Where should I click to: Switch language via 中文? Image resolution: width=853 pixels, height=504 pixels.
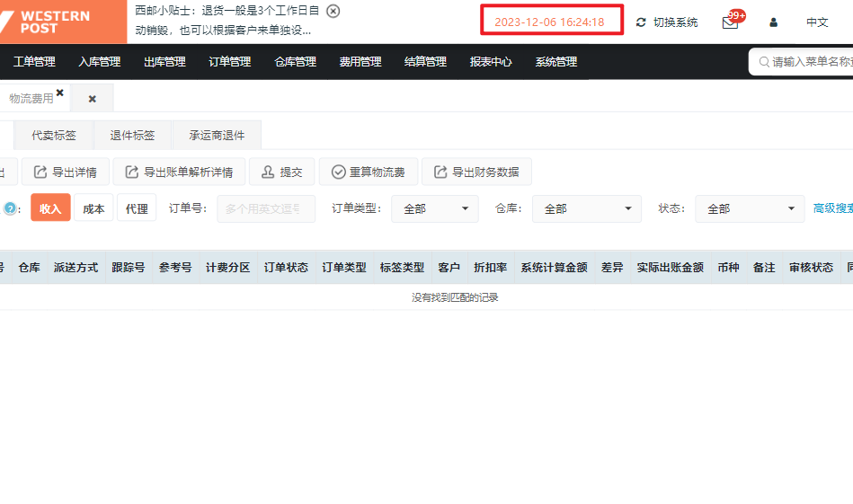tap(817, 22)
